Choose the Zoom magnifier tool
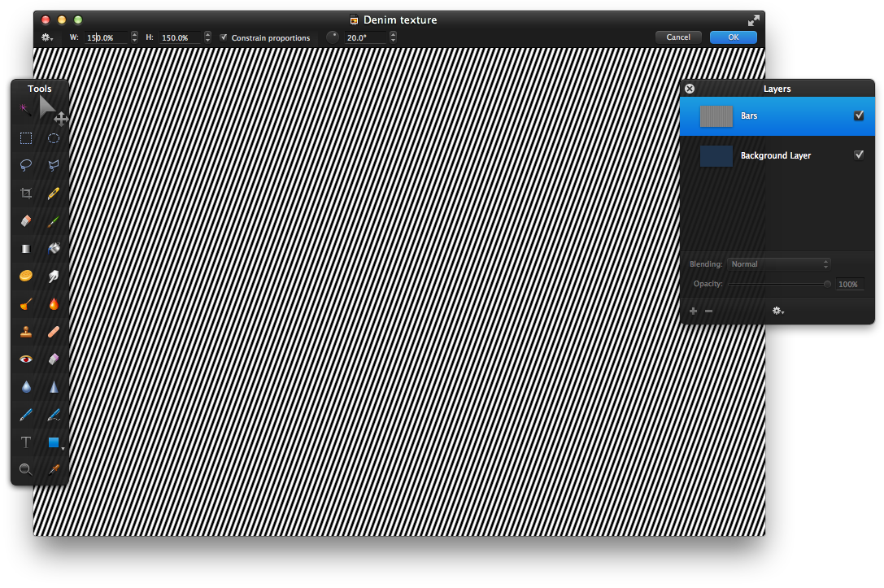Image resolution: width=884 pixels, height=588 pixels. tap(26, 469)
